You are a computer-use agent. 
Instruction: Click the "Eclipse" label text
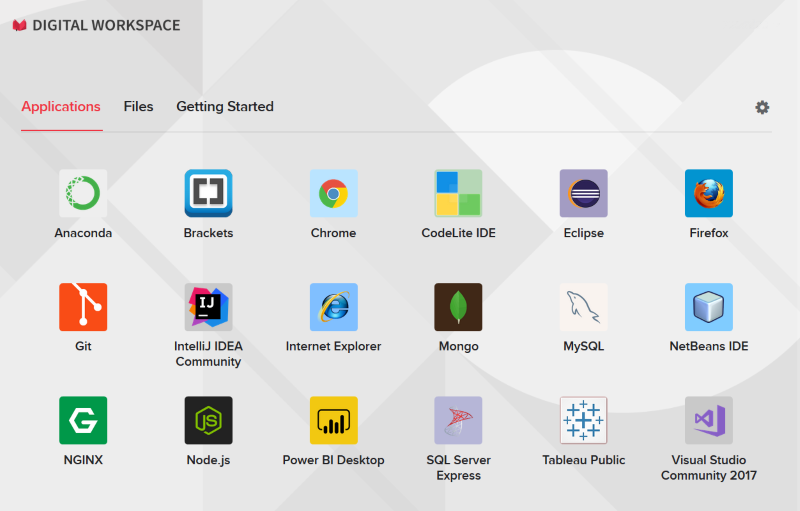(584, 233)
